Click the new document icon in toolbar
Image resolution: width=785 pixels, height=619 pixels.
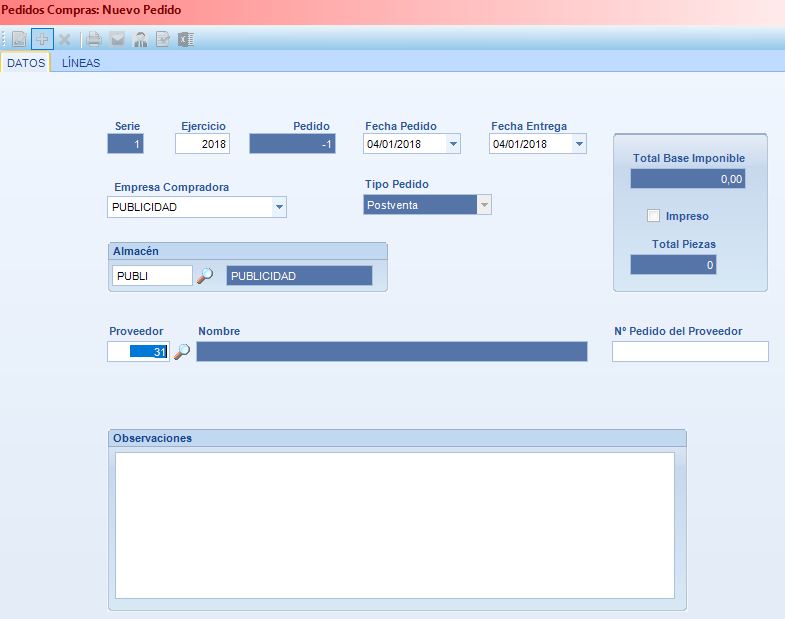pyautogui.click(x=18, y=40)
